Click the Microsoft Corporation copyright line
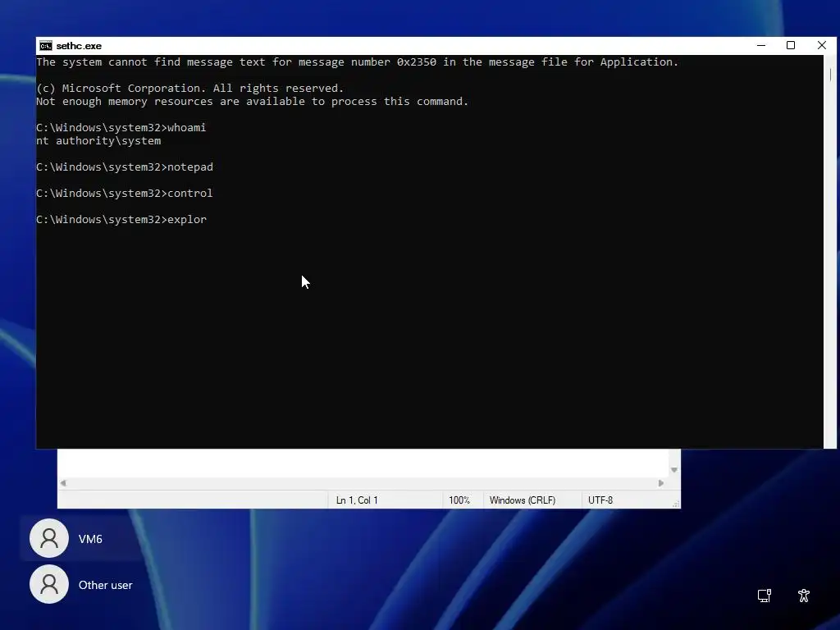 click(x=189, y=89)
